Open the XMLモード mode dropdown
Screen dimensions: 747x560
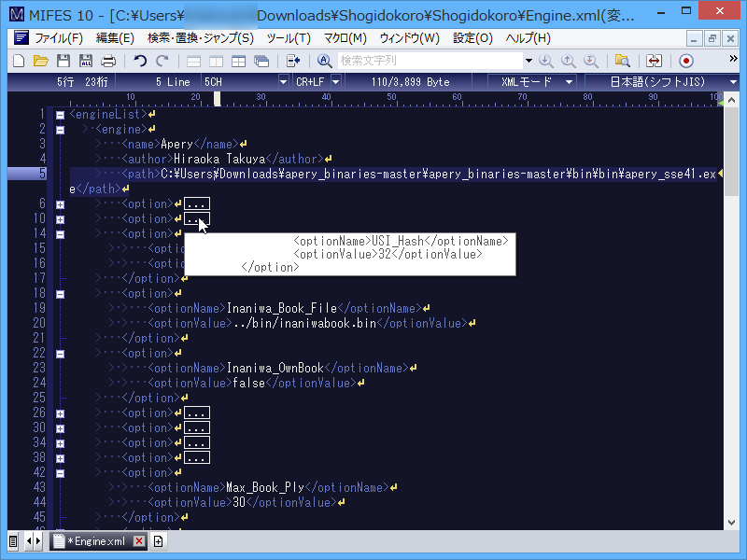point(569,81)
